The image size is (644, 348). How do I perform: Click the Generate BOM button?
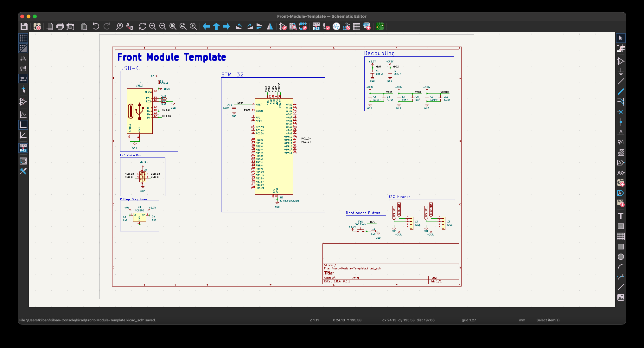(367, 26)
